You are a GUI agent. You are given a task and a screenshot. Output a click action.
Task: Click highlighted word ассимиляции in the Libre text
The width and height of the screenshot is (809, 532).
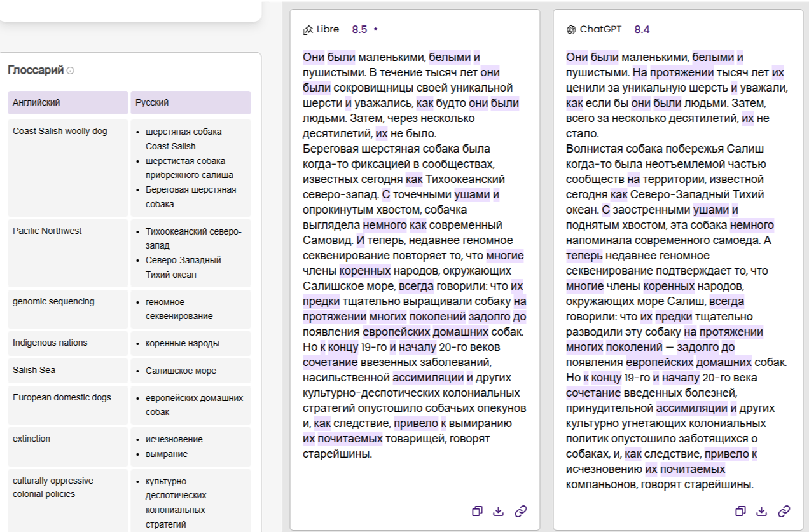click(x=428, y=378)
